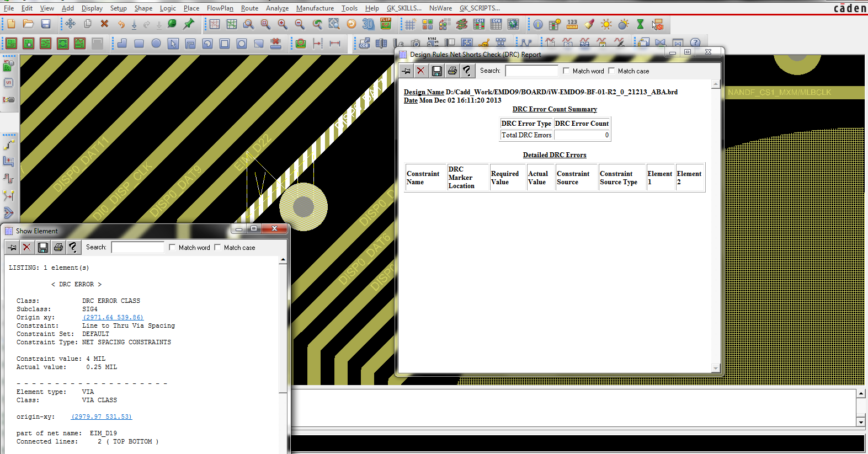Click the Zoom In magnifier icon
The width and height of the screenshot is (868, 454).
coord(283,24)
